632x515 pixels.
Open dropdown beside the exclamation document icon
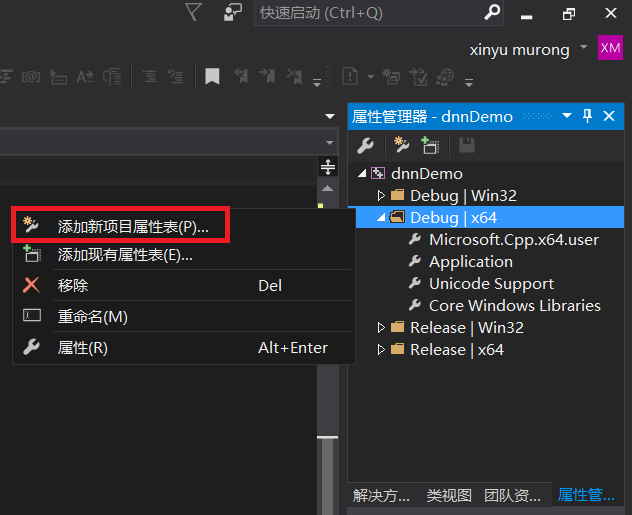370,76
